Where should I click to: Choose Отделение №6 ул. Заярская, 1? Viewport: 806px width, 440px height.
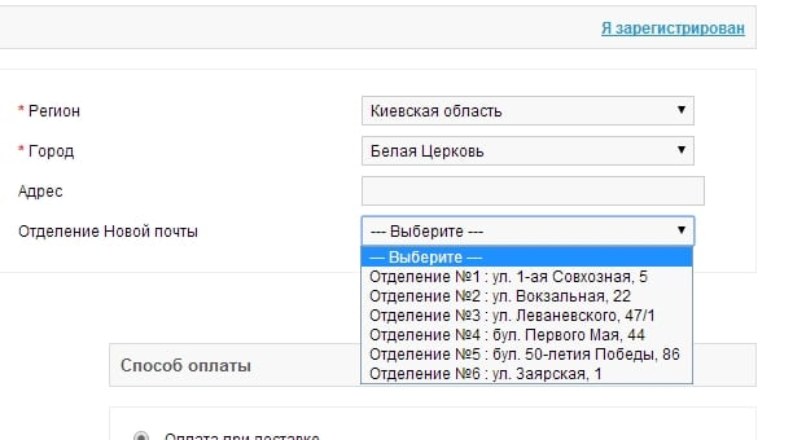(x=526, y=374)
